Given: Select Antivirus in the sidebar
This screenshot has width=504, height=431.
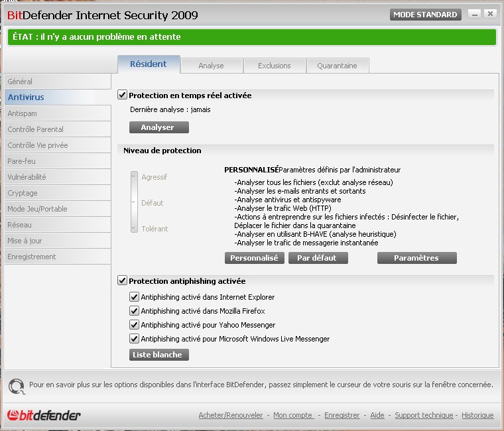Looking at the screenshot, I should [58, 97].
